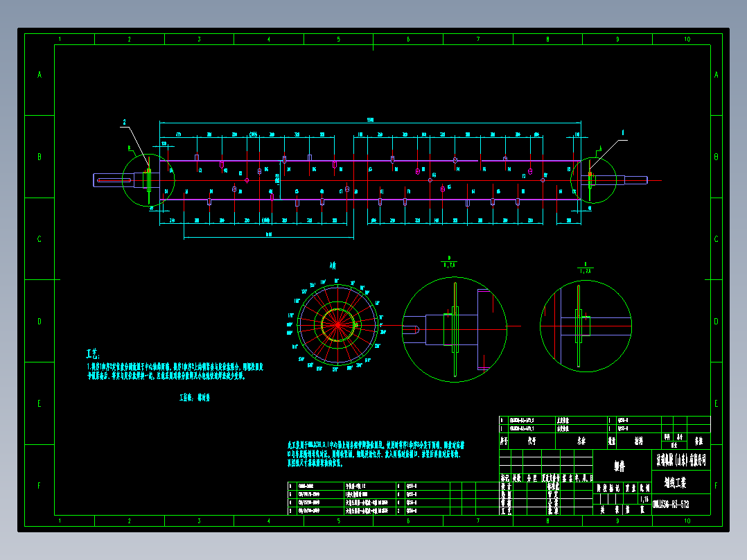Click the 备注 header cell in the parts list
This screenshot has width=747, height=560.
(698, 441)
